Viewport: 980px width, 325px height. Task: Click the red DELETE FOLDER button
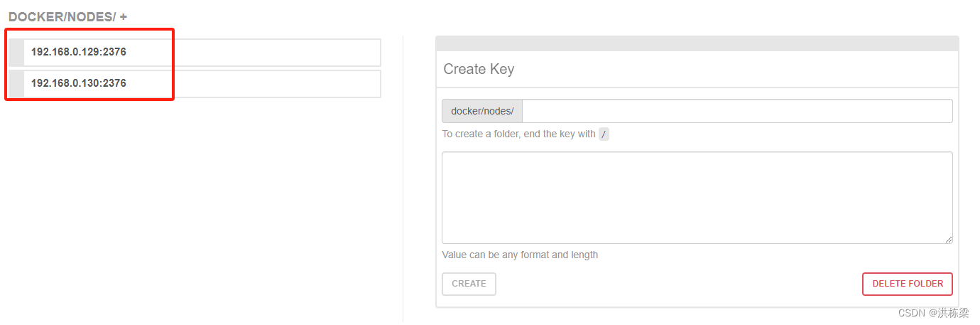coord(908,284)
